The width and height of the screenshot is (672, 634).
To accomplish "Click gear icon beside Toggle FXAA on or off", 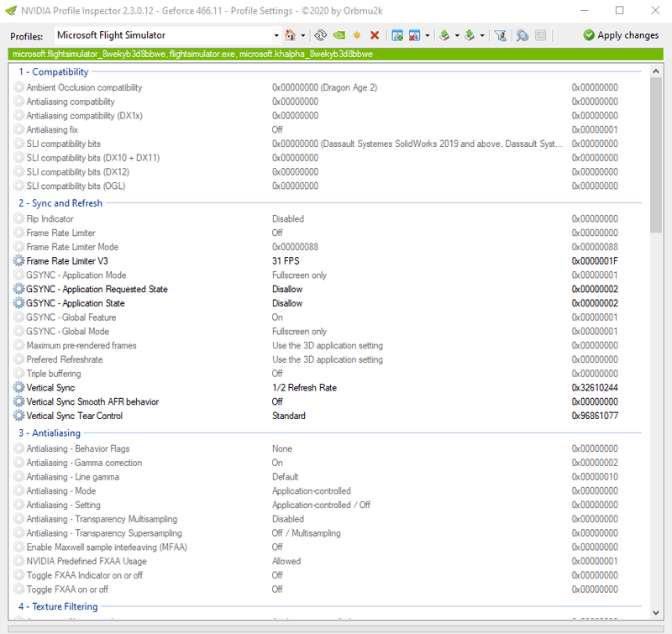I will [18, 589].
